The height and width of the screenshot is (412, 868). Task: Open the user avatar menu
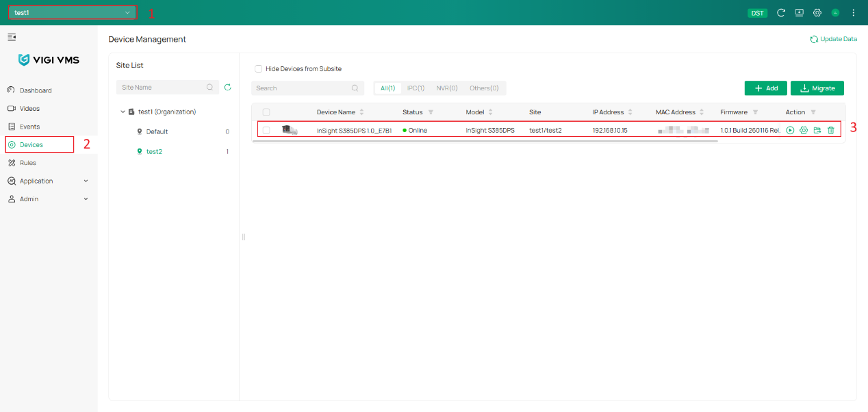click(835, 13)
